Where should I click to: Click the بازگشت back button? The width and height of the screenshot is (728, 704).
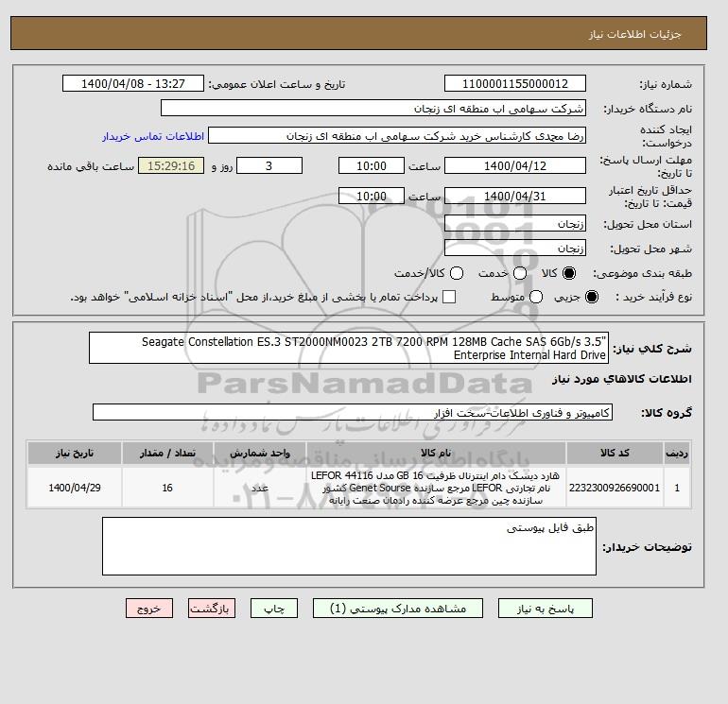pyautogui.click(x=212, y=609)
